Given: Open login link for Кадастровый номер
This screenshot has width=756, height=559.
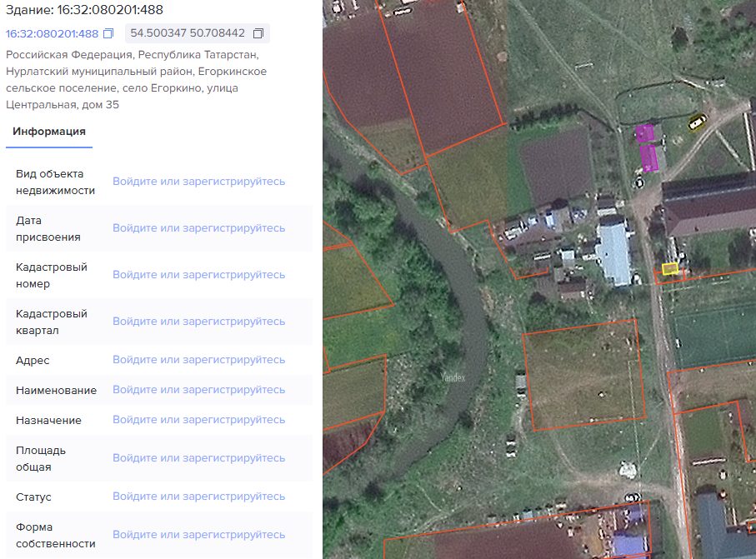Looking at the screenshot, I should (x=198, y=275).
